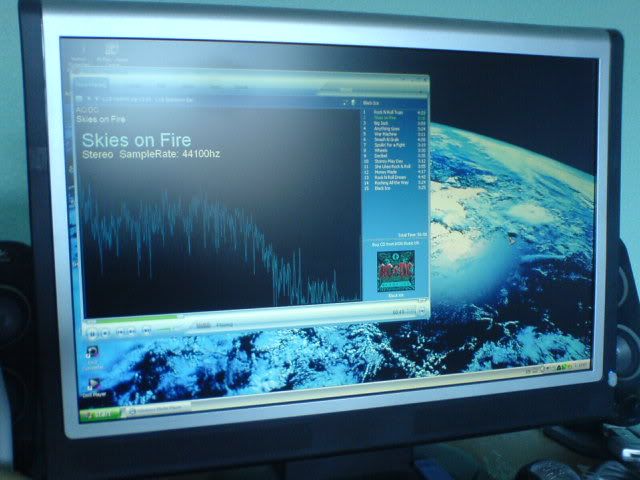Select She Likes Rock N Roll
This screenshot has width=640, height=480.
pos(394,167)
